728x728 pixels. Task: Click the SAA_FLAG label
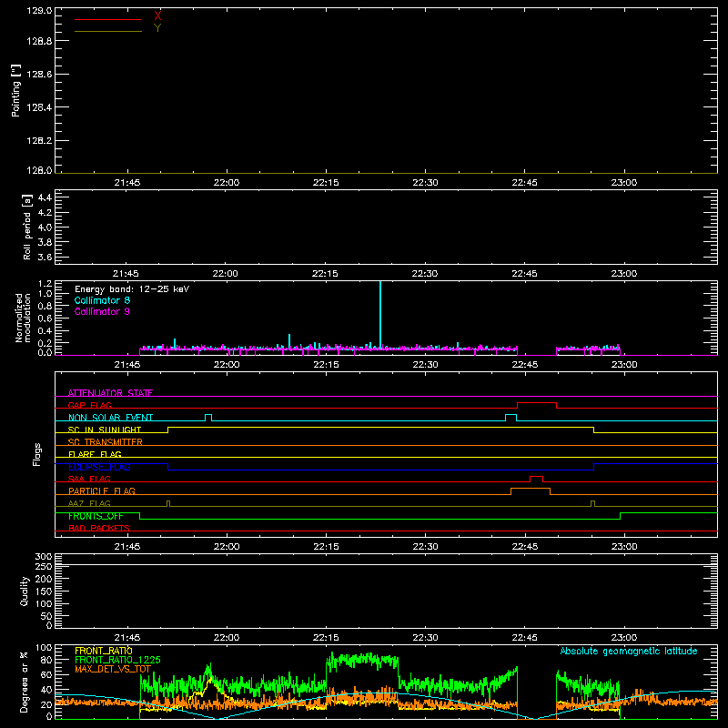(89, 479)
